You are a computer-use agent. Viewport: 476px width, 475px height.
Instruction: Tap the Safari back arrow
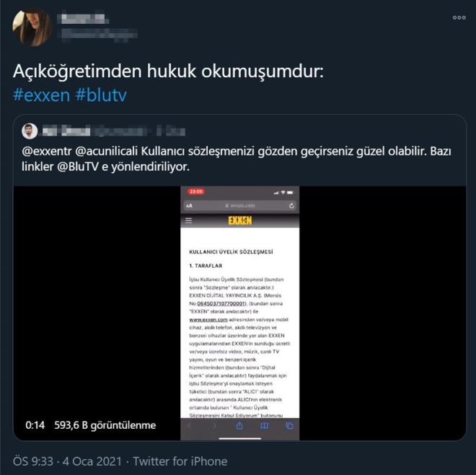click(190, 426)
